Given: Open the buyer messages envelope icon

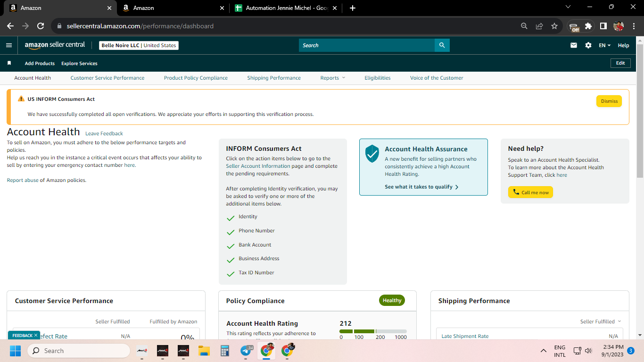Looking at the screenshot, I should [574, 45].
